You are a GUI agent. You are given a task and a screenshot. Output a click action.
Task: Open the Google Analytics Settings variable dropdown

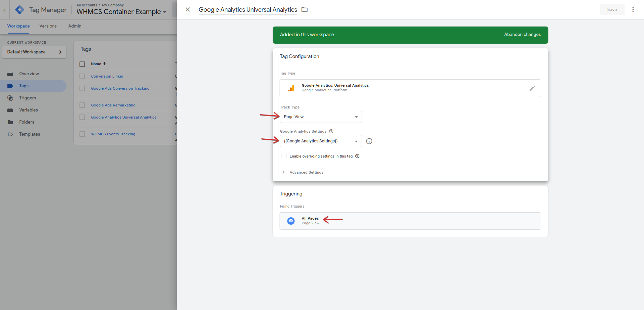[x=321, y=141]
